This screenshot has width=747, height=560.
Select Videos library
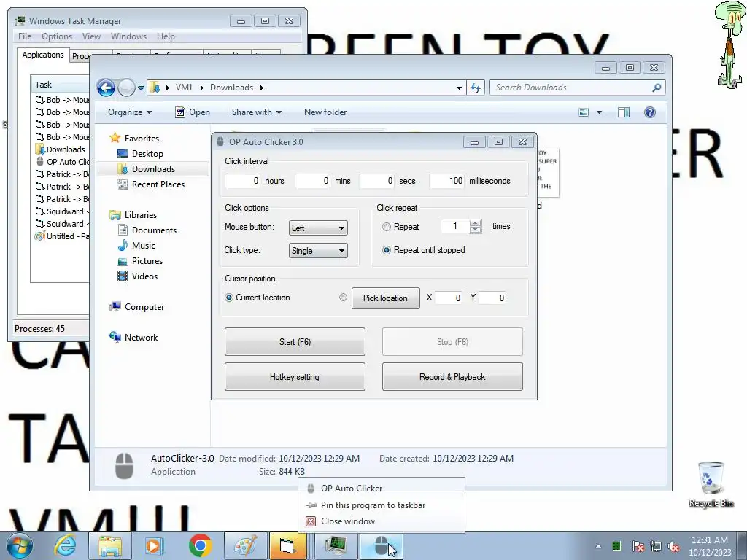(144, 276)
